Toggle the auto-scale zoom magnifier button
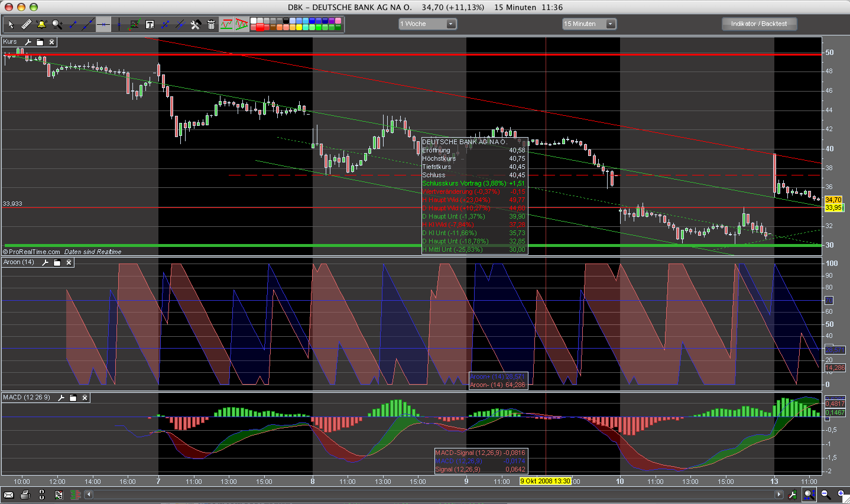 (x=809, y=495)
